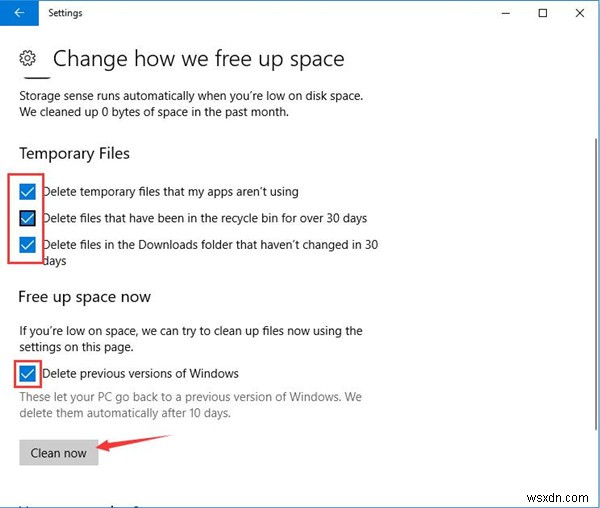600x508 pixels.
Task: Click the 'Change how we free up space' title
Action: pos(199,59)
